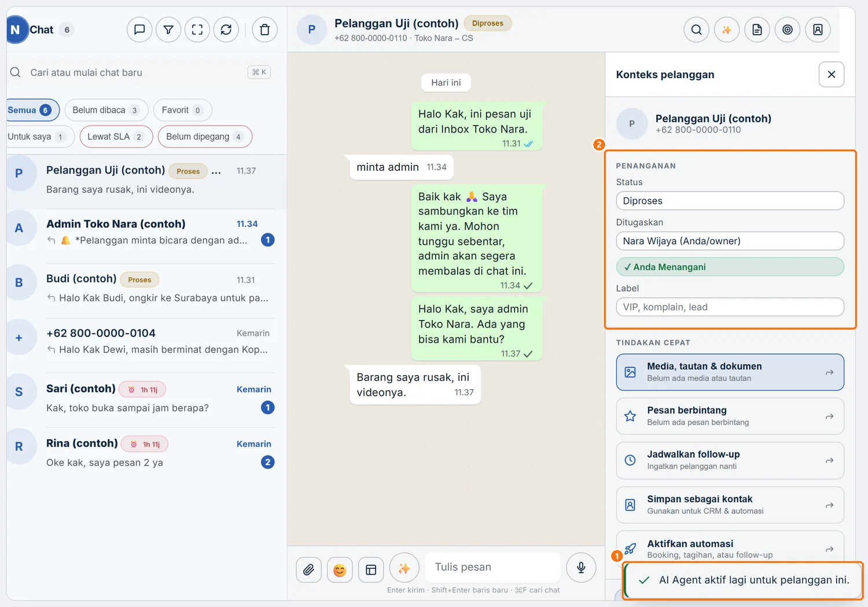Attach a file with the paperclip icon
Viewport: 868px width, 607px height.
point(309,570)
